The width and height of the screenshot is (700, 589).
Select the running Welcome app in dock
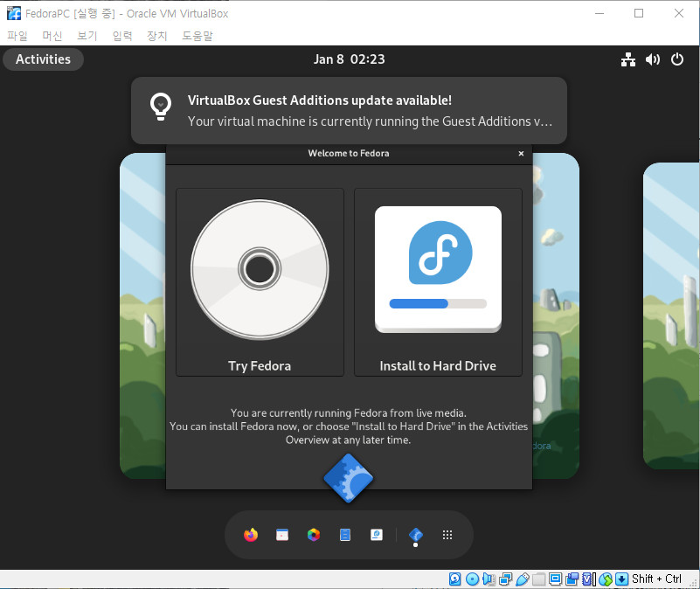pos(416,535)
